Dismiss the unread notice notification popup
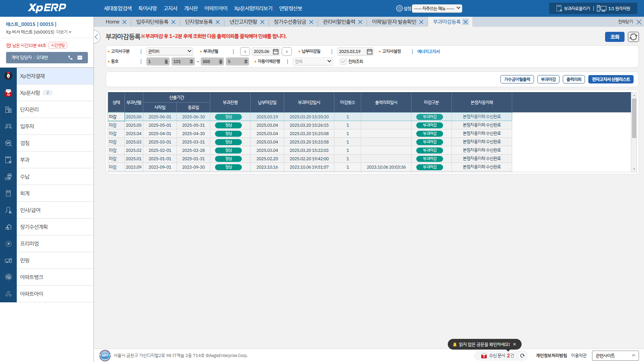Viewport: 644px width, 362px height. point(515,344)
